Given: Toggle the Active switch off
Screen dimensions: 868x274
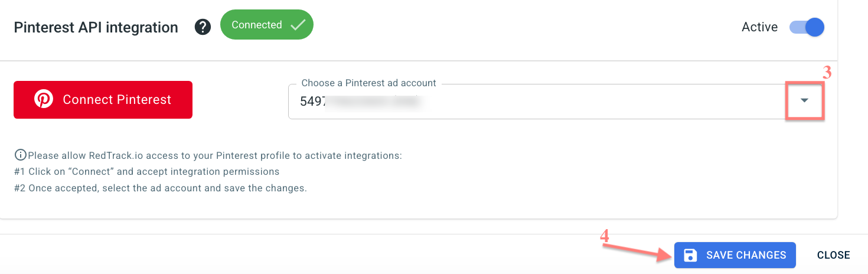Looking at the screenshot, I should pos(807,27).
